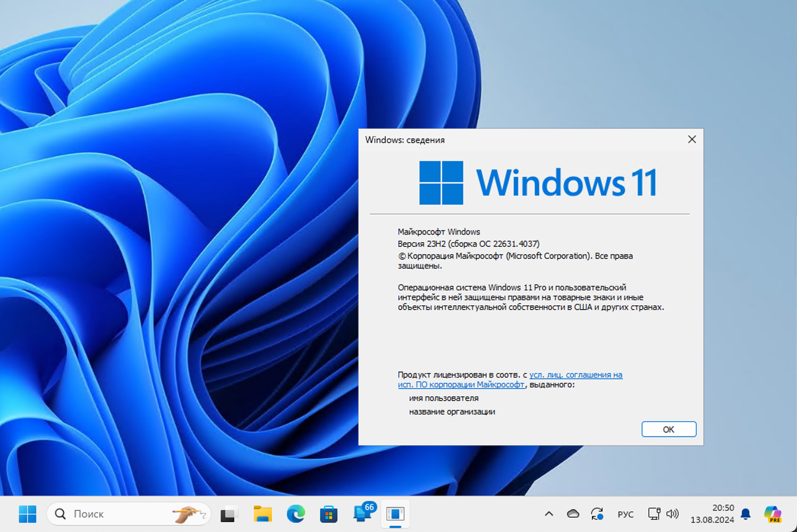The image size is (797, 532).
Task: Launch File Explorer from the taskbar
Action: 262,514
